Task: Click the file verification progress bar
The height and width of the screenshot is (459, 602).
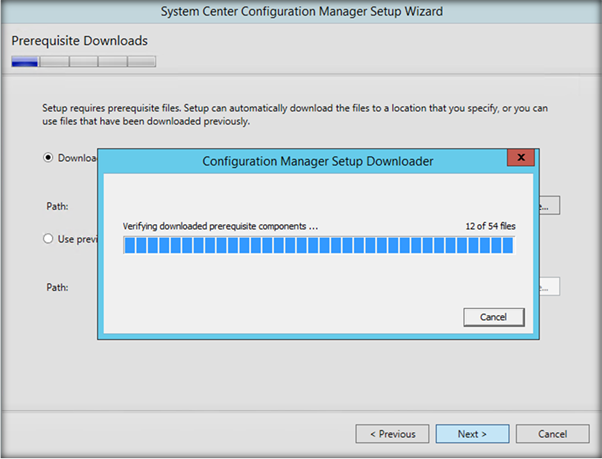Action: (x=319, y=245)
